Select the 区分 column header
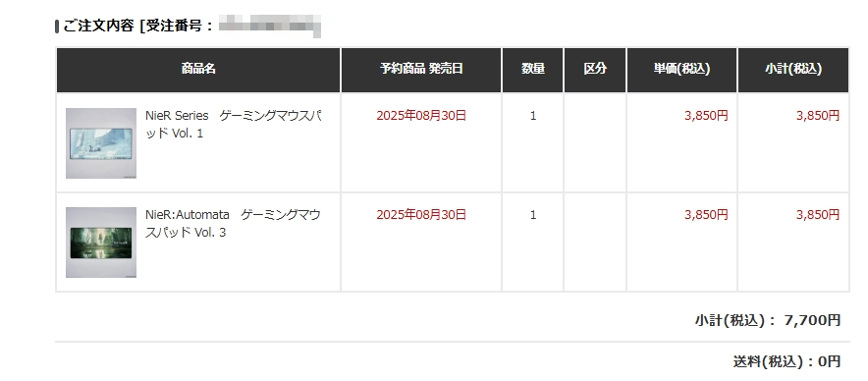This screenshot has height=381, width=868. [595, 69]
